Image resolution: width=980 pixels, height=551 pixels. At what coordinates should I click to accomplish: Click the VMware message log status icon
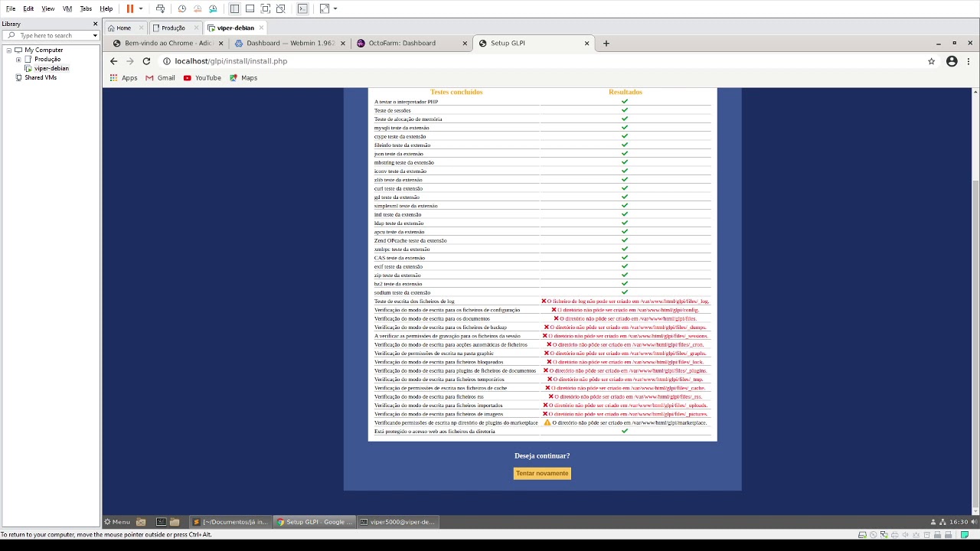click(965, 535)
